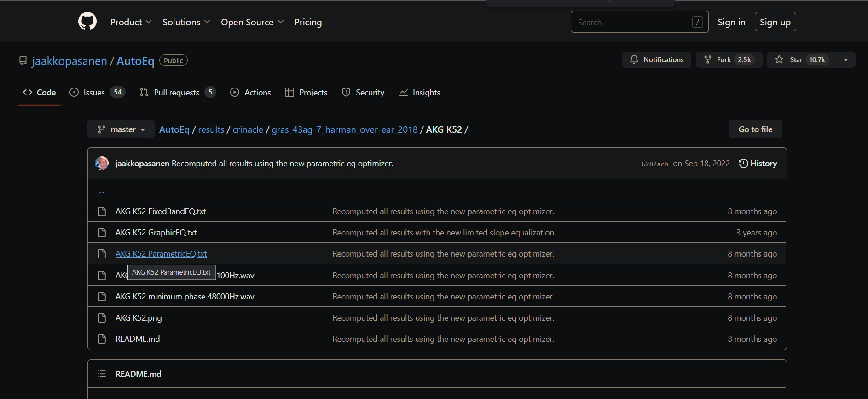Click the Pull requests icon
The height and width of the screenshot is (399, 868).
[x=144, y=92]
